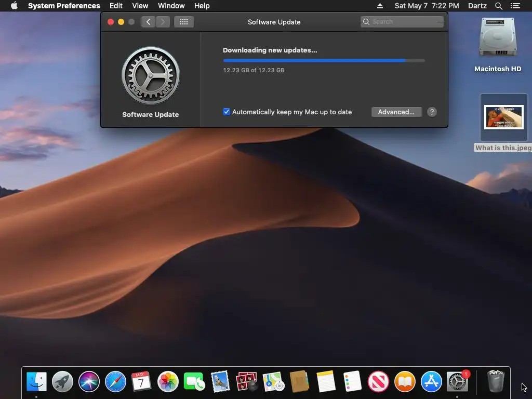The image size is (532, 399).
Task: Launch FaceTime from the Dock
Action: pos(194,381)
